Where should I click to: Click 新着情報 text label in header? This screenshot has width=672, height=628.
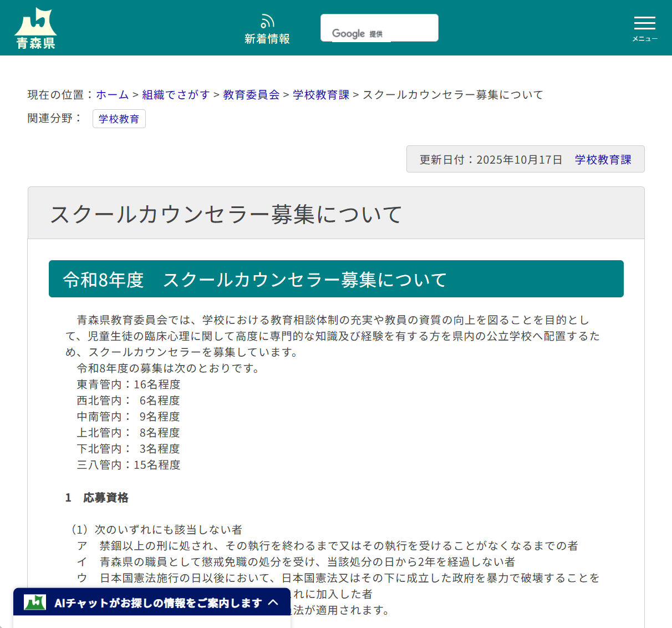267,39
